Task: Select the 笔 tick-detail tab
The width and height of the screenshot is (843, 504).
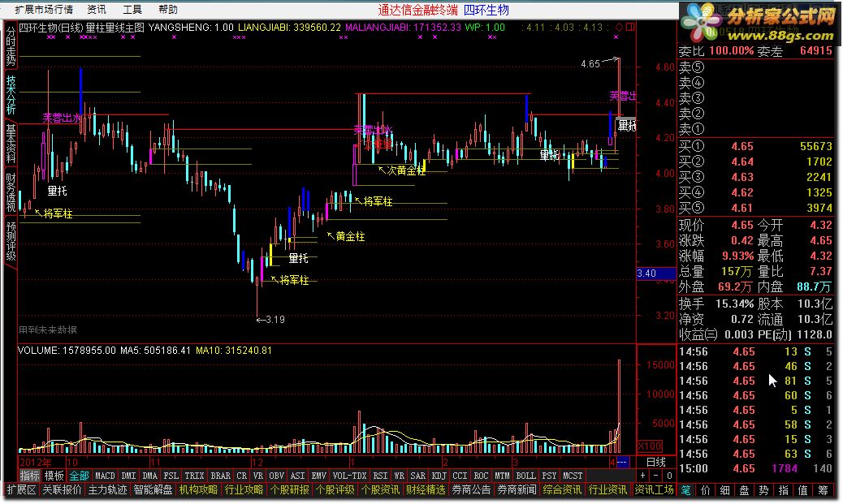Action: pos(686,489)
